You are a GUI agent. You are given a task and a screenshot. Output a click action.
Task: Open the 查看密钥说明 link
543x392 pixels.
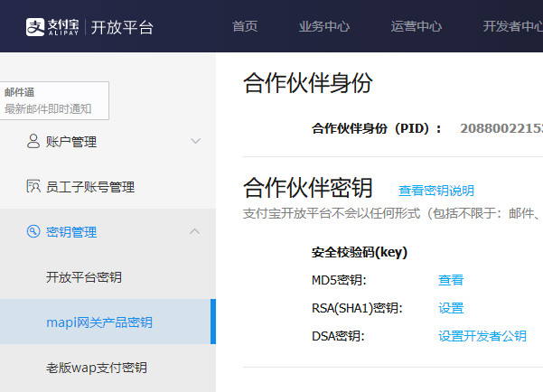(x=436, y=191)
